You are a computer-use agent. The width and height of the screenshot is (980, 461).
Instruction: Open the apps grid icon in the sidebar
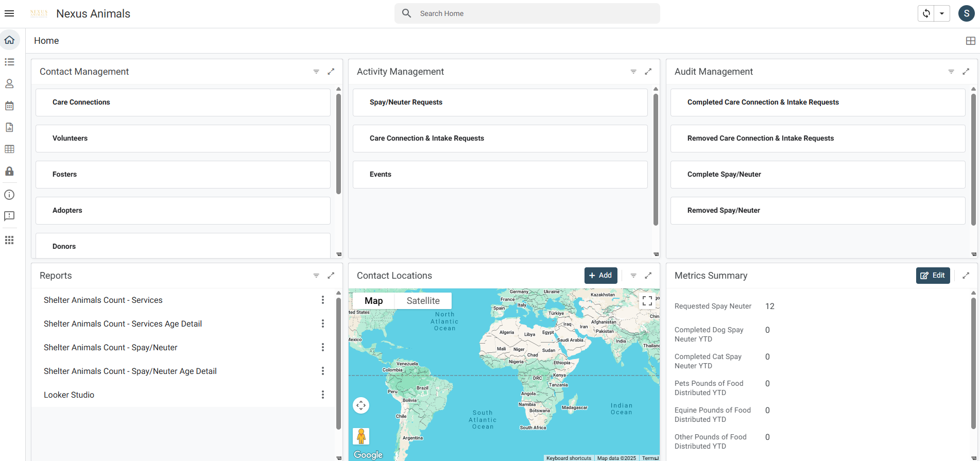tap(9, 240)
